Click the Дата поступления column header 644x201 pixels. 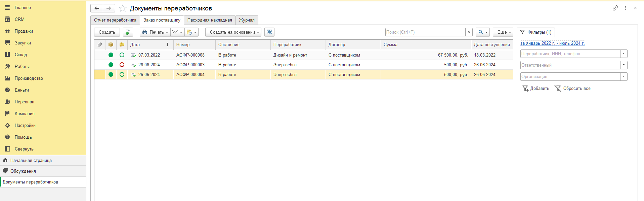pos(492,44)
